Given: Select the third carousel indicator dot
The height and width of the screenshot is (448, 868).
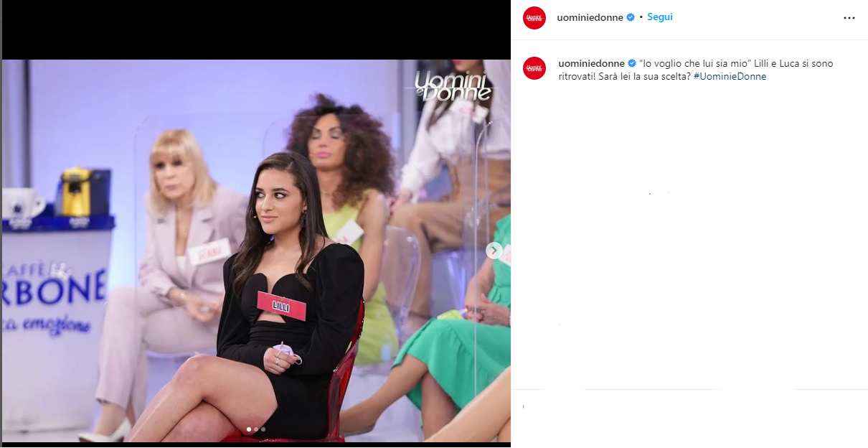Looking at the screenshot, I should coord(263,429).
